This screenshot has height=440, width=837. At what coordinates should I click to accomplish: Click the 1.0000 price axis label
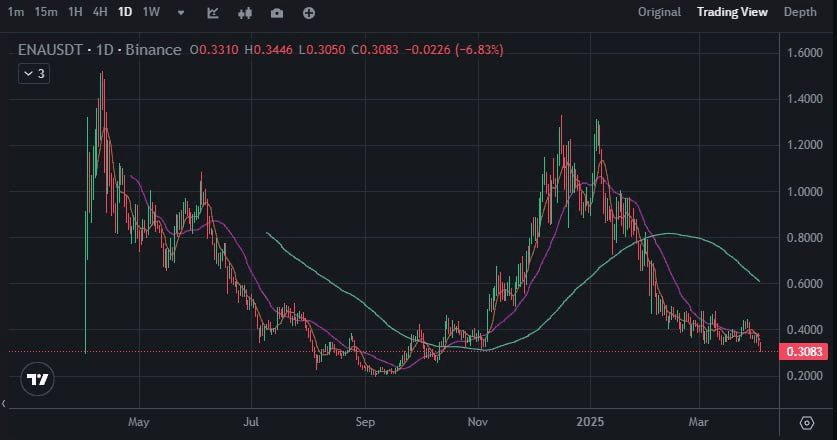click(804, 191)
